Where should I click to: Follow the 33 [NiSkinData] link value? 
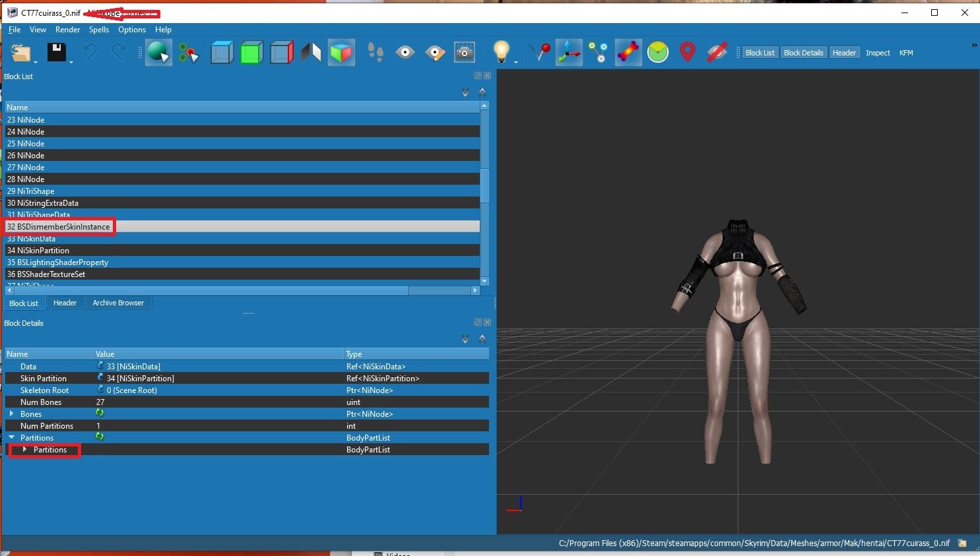pos(133,367)
